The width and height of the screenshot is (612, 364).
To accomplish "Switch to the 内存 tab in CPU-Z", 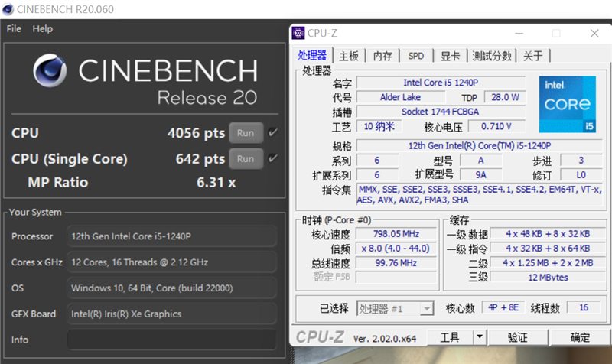I will click(x=382, y=56).
